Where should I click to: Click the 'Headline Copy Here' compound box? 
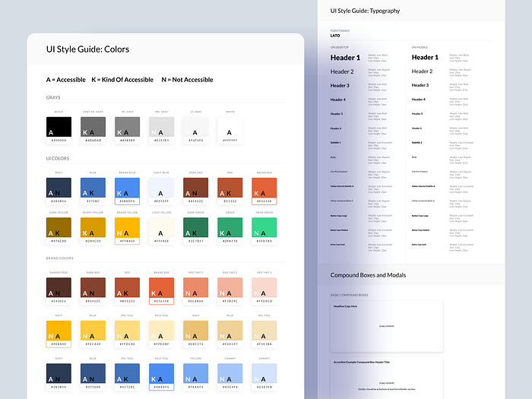point(387,326)
